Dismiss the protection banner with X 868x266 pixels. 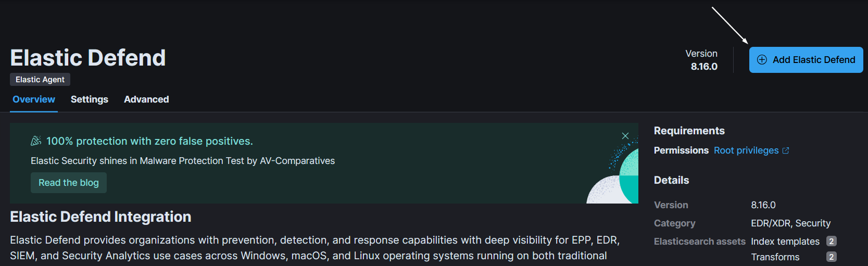(x=625, y=136)
